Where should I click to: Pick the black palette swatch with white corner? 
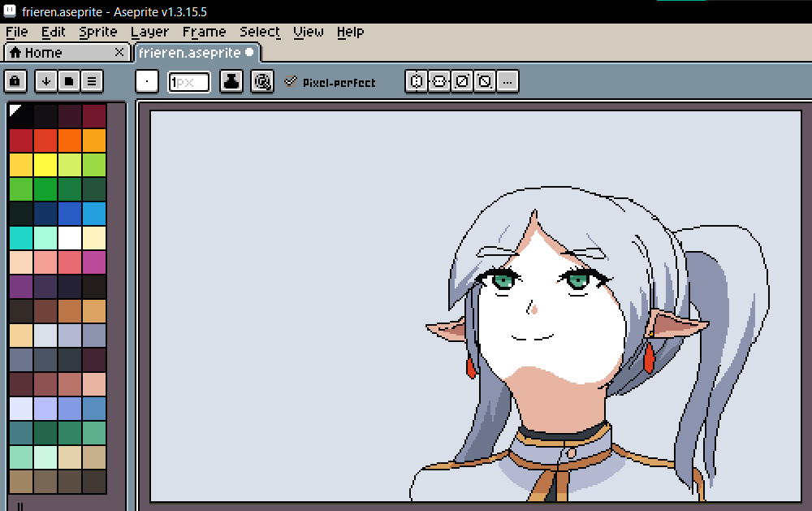[21, 116]
